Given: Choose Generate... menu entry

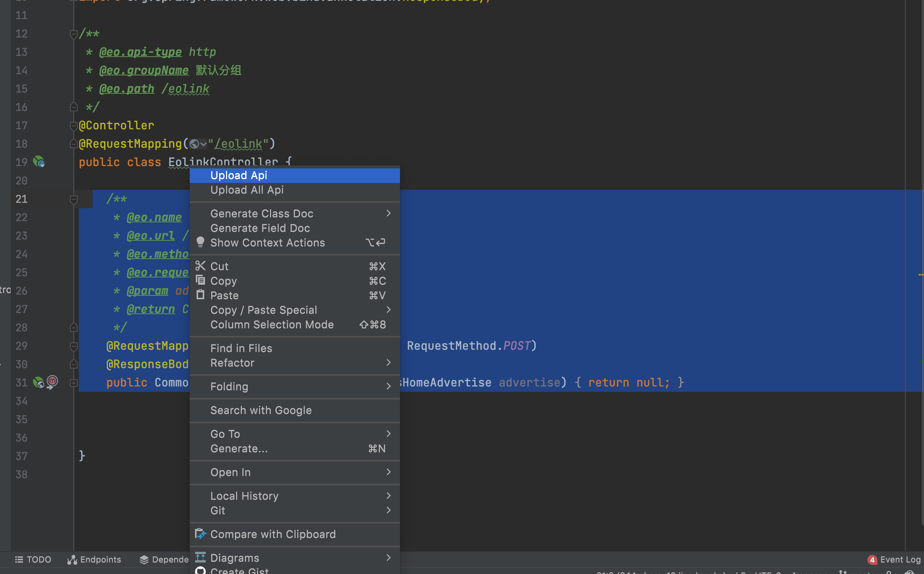Looking at the screenshot, I should (x=294, y=448).
